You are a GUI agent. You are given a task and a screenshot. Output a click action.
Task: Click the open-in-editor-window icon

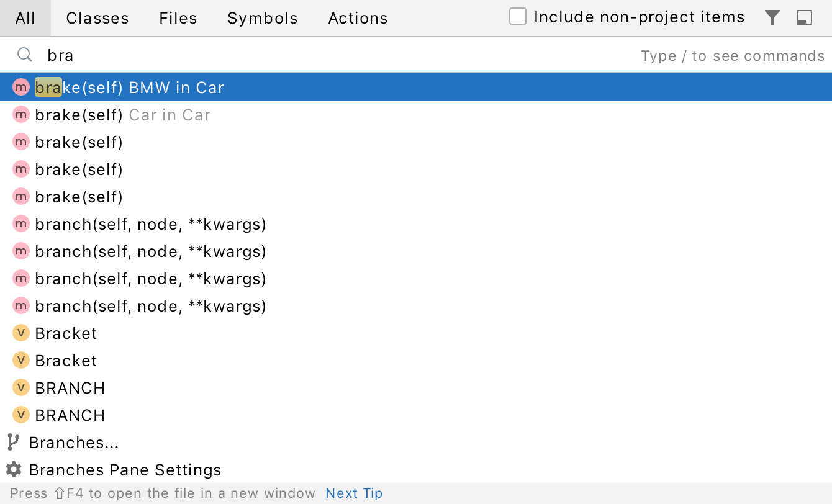pos(804,17)
